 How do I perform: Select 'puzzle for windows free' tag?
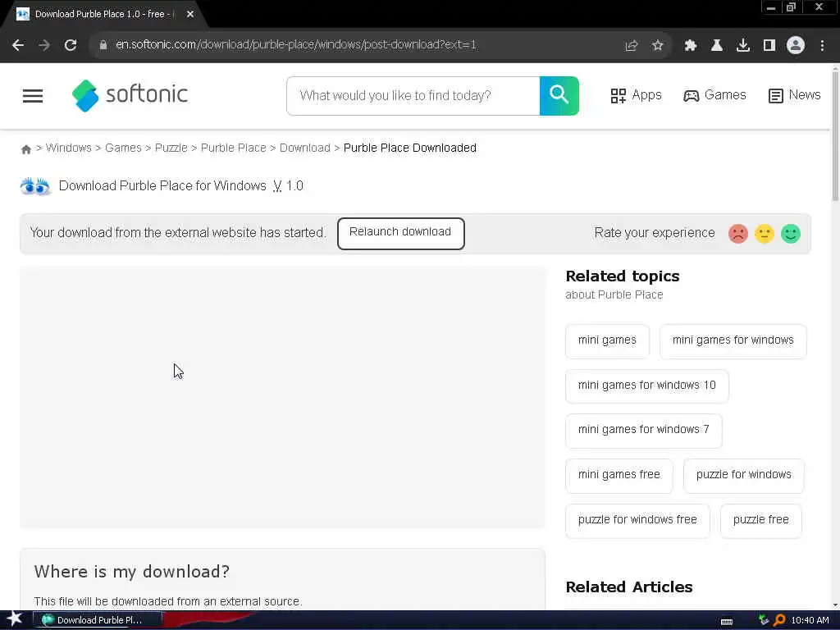(637, 520)
